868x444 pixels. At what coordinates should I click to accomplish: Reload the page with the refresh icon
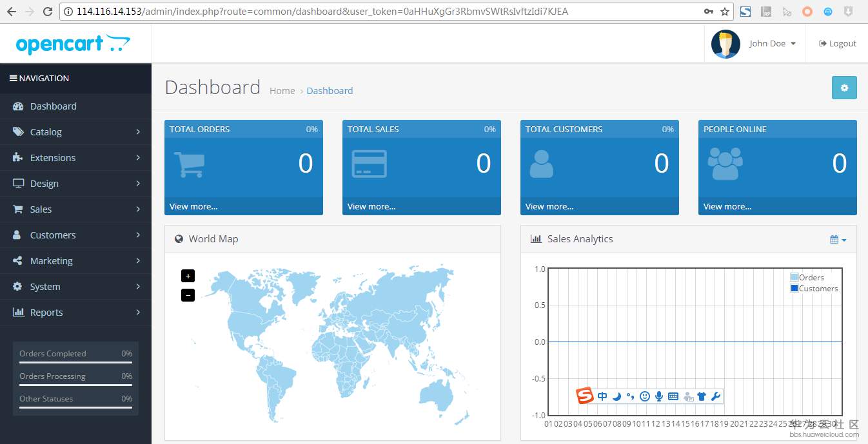click(47, 12)
